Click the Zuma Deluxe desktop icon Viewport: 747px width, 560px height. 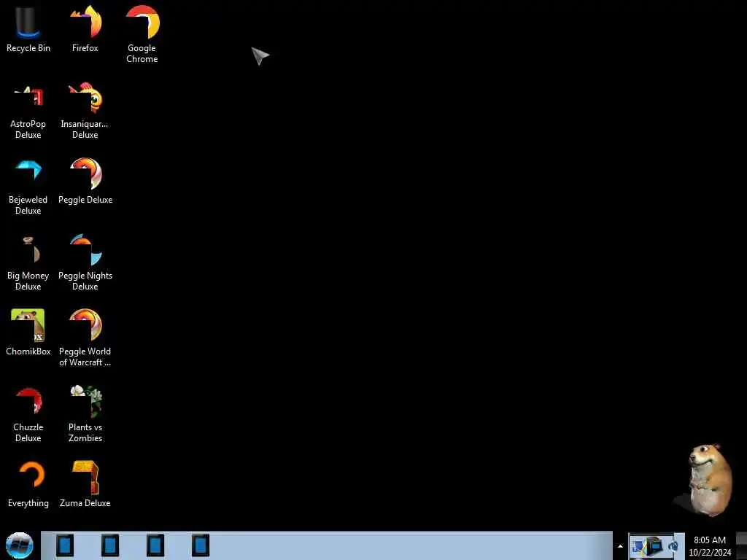click(x=85, y=484)
